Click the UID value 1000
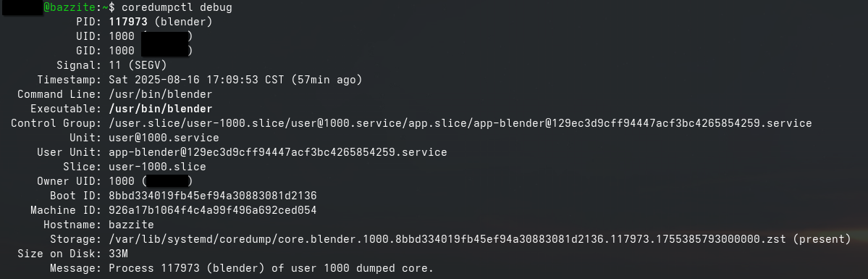 pyautogui.click(x=122, y=37)
